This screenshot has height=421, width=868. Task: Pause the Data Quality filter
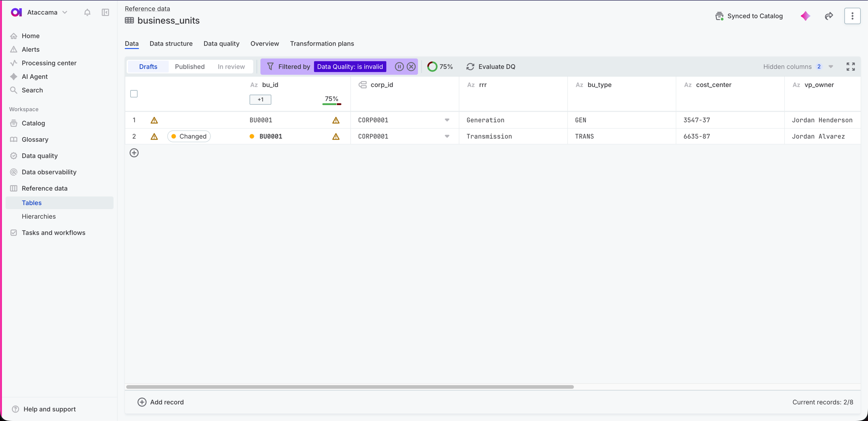[x=399, y=66]
